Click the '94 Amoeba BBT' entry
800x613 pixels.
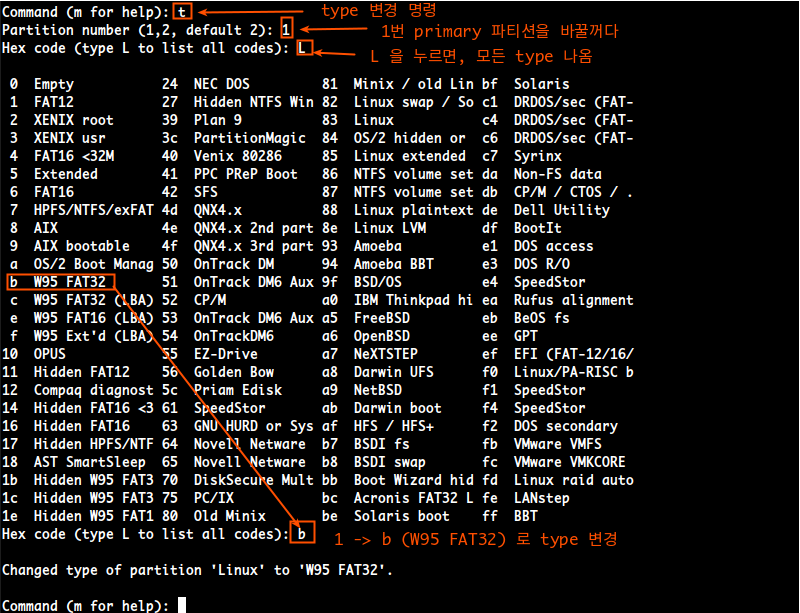(x=378, y=264)
